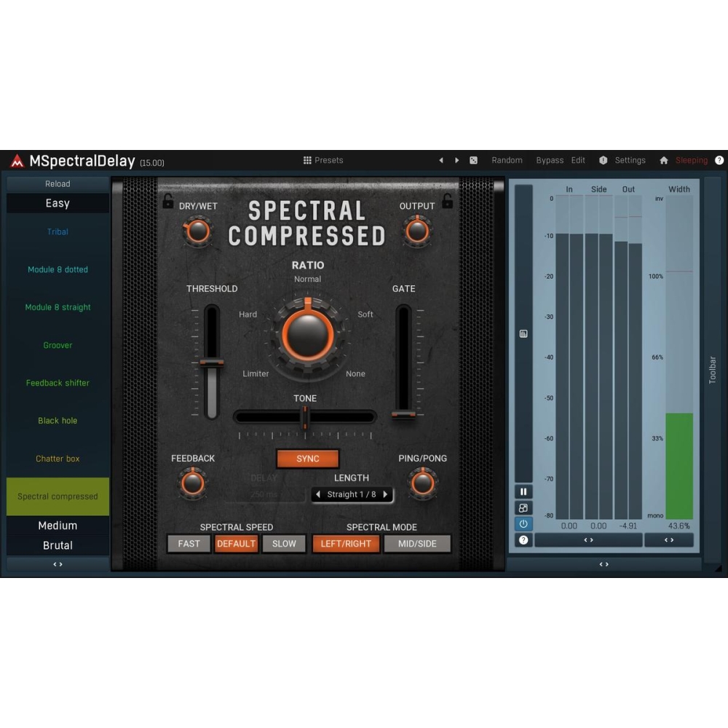Switch SPECTRAL MODE to MID/SIDE
Viewport: 728px width, 728px height.
pos(417,543)
